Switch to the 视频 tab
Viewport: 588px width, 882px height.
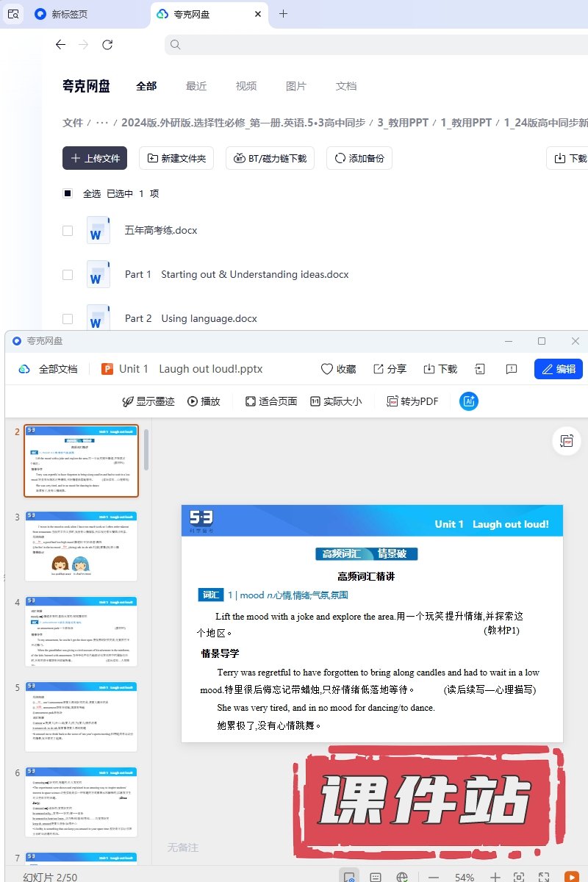[246, 86]
